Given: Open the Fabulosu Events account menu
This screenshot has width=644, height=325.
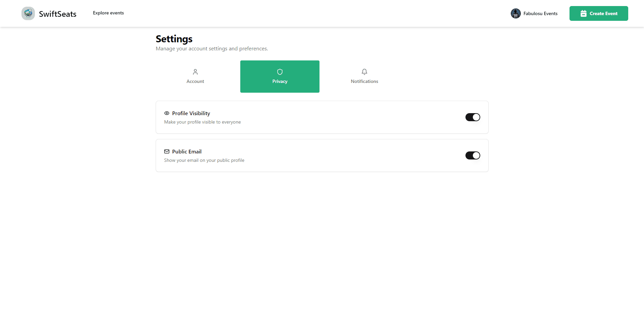Looking at the screenshot, I should [x=534, y=13].
